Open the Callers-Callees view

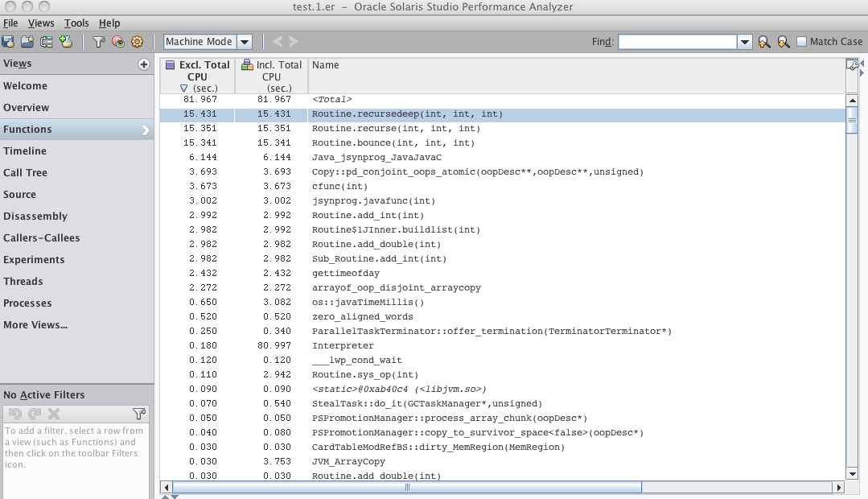tap(77, 237)
